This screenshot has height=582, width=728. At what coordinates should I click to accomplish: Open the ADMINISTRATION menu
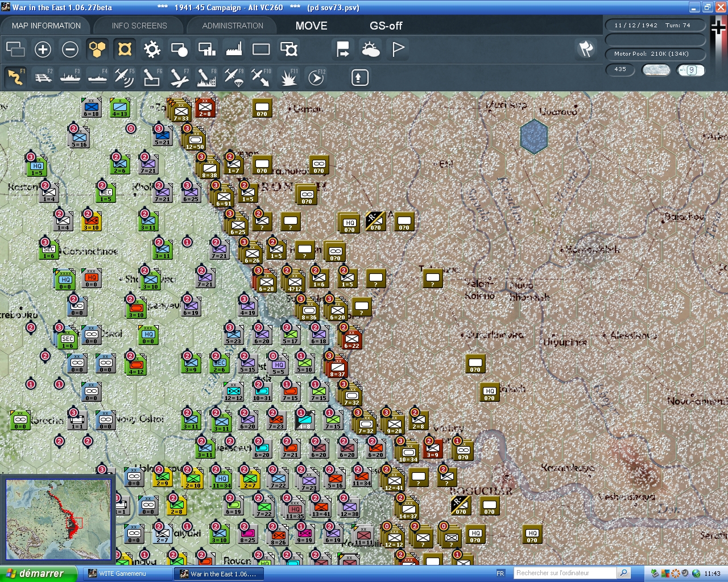pos(231,26)
